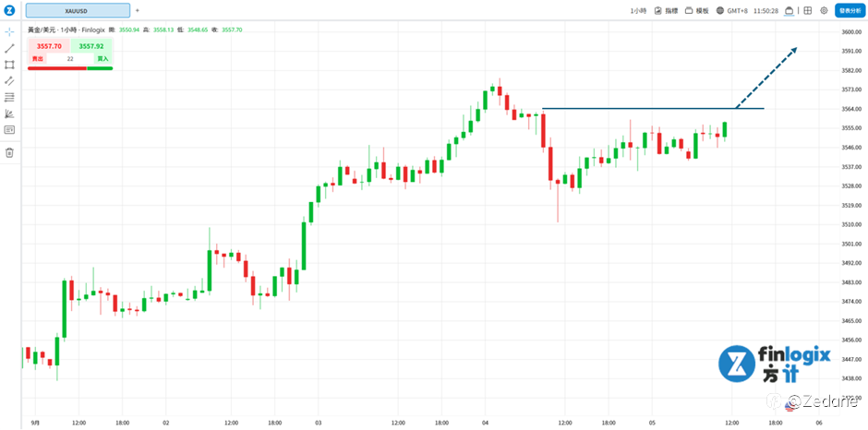Select the crosshair cursor tool
Viewport: 868px width, 430px height.
pyautogui.click(x=9, y=31)
